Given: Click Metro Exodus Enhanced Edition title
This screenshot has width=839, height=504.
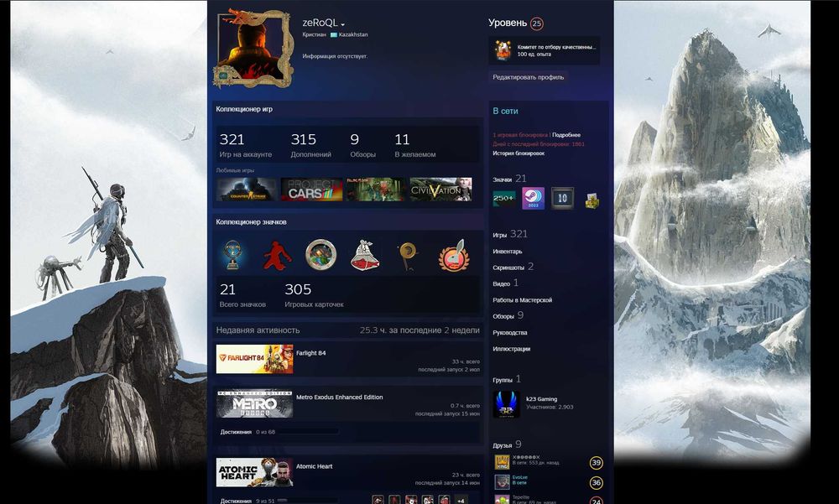Looking at the screenshot, I should [x=339, y=397].
